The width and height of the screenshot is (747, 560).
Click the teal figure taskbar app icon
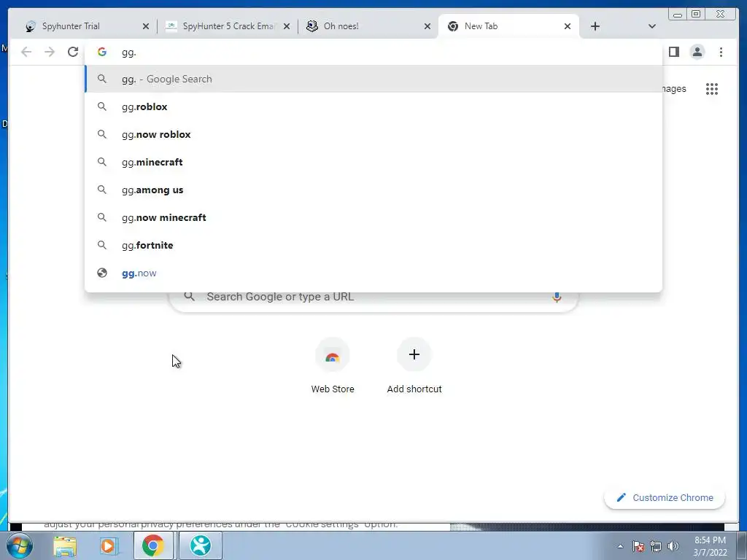(x=201, y=545)
